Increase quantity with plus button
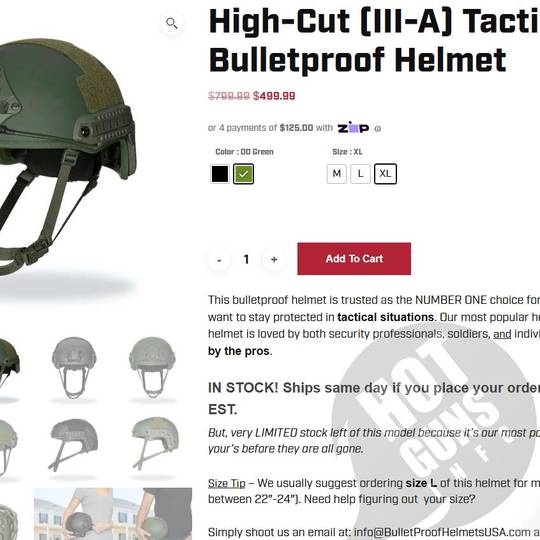 coord(274,259)
